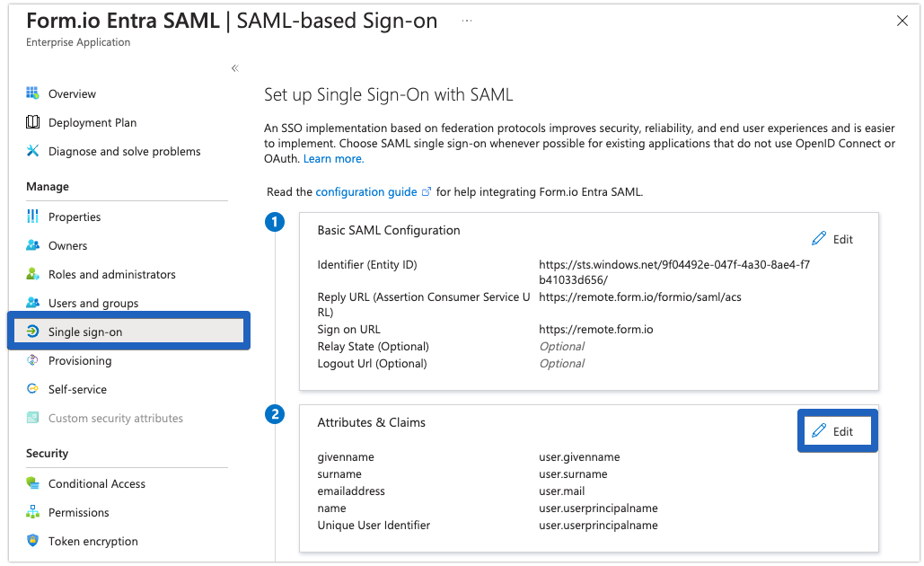Click the Permissions hierarchy icon
Screen dimensions: 924x566
pyautogui.click(x=32, y=512)
